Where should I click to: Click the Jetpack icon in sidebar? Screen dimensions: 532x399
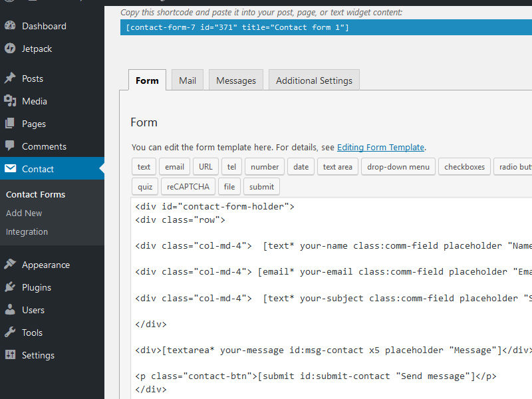click(x=10, y=49)
